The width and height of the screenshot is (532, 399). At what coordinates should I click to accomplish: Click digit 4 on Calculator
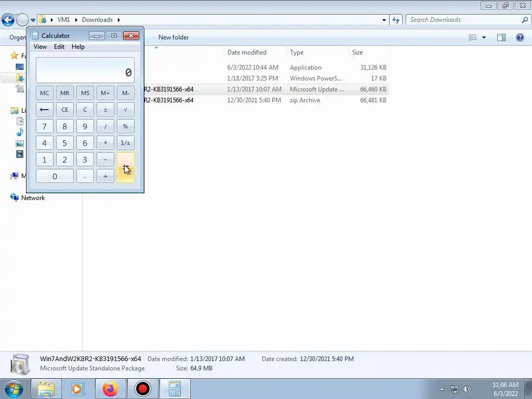click(x=45, y=143)
